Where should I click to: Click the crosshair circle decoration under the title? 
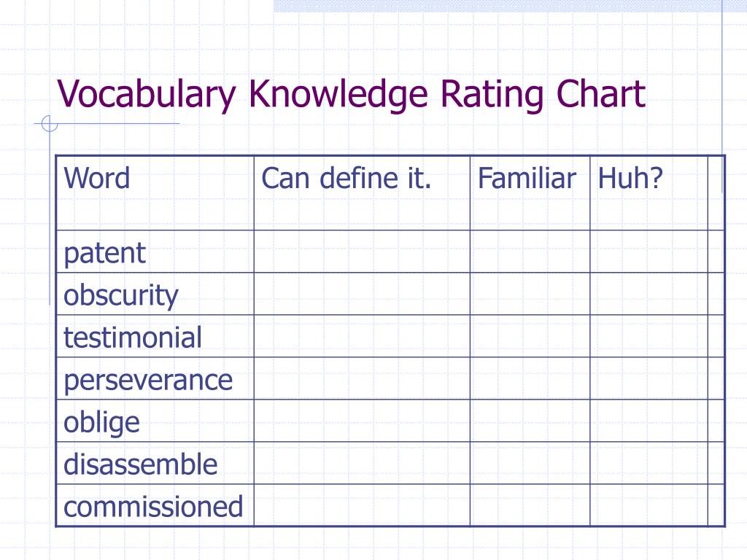coord(50,124)
